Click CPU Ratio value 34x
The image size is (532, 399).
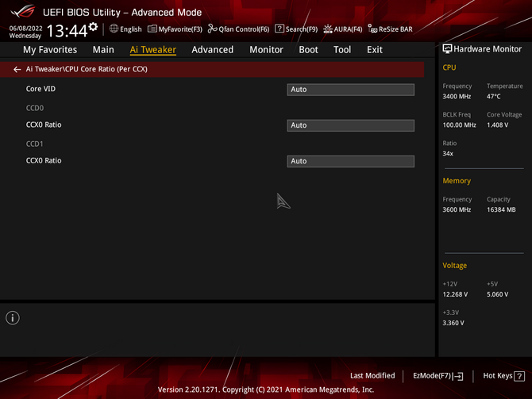448,154
